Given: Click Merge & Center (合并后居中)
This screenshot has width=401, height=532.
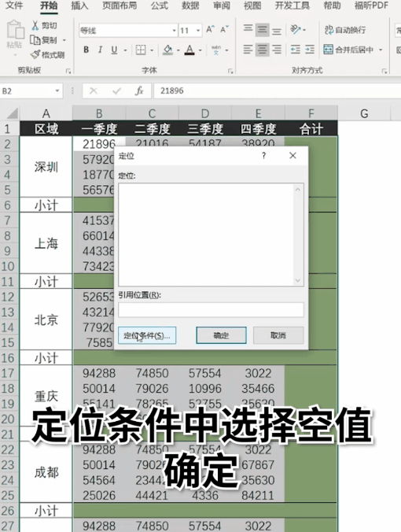Looking at the screenshot, I should (x=348, y=50).
